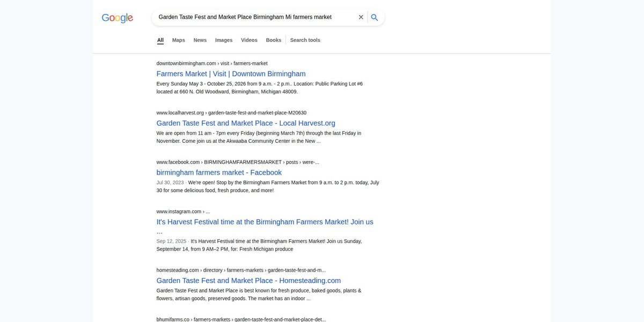
Task: Switch to the Maps tab
Action: pyautogui.click(x=179, y=40)
